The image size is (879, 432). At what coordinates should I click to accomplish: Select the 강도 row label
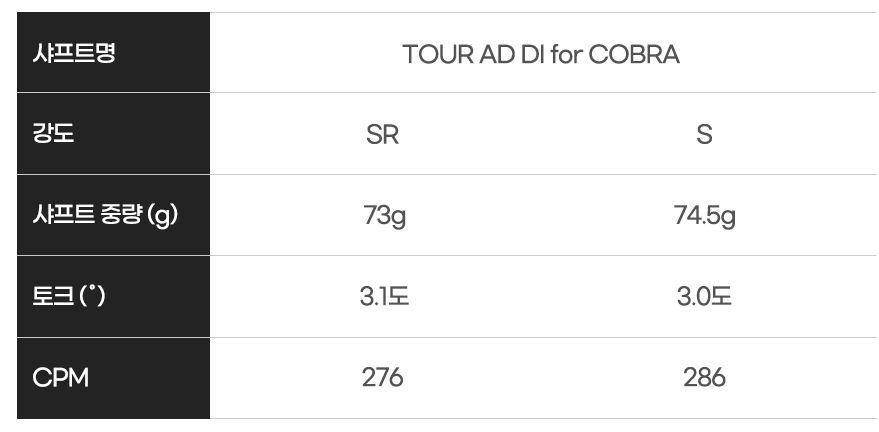[54, 134]
